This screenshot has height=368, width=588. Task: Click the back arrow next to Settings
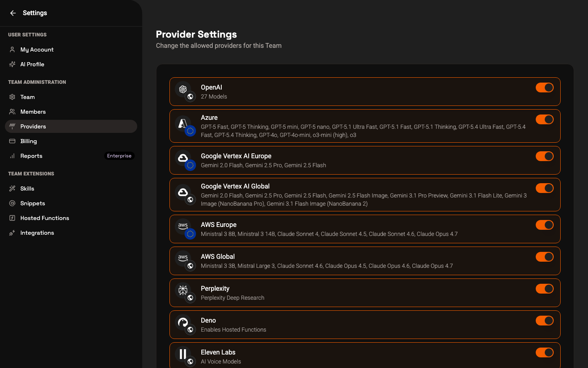pyautogui.click(x=13, y=13)
